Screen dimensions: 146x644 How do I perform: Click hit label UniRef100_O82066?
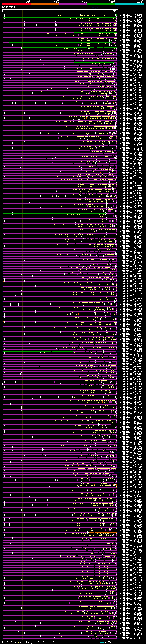[131, 20]
